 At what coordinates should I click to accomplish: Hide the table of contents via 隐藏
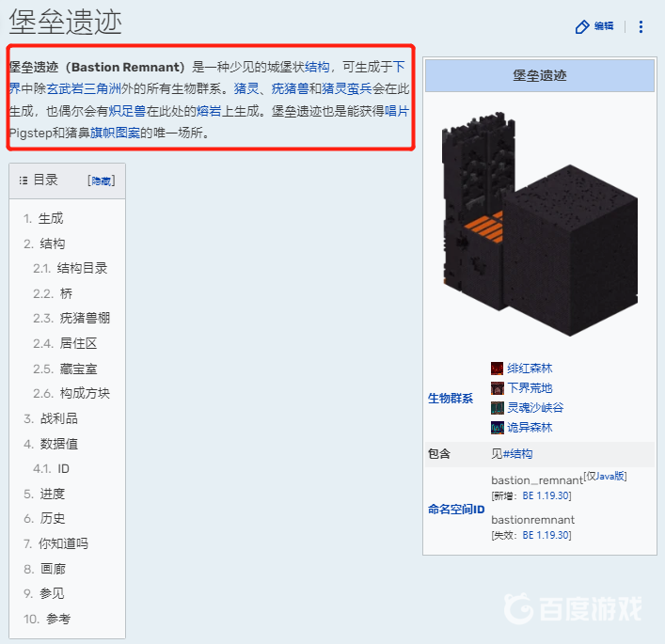click(x=102, y=181)
